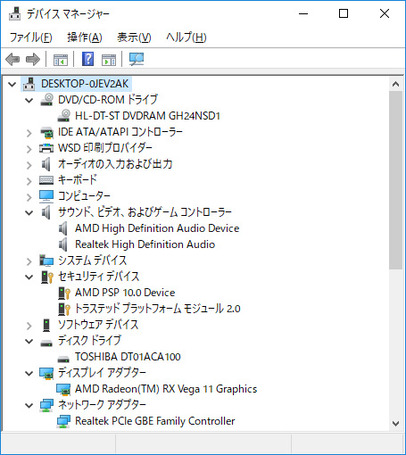Viewport: 406px width, 455px height.
Task: Expand the コンピューター node
Action: point(29,197)
